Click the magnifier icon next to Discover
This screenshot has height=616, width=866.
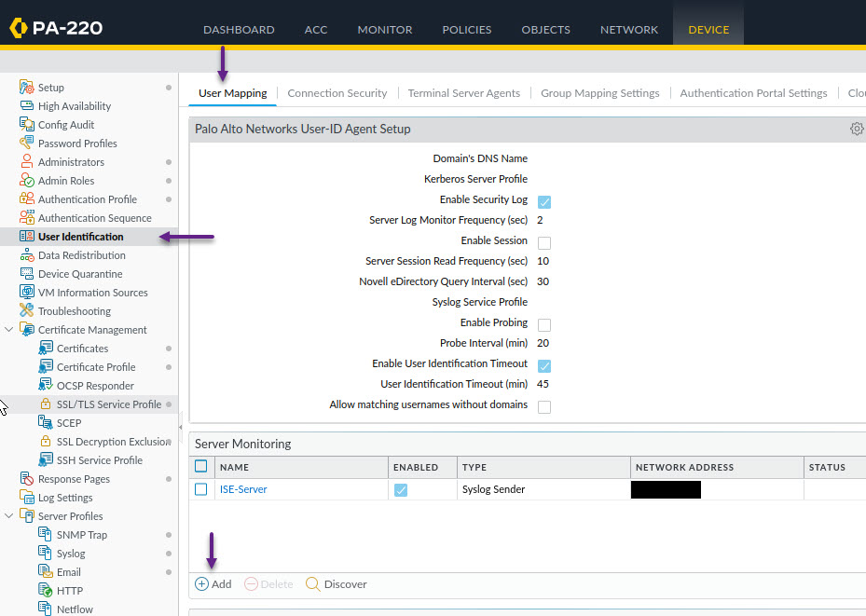click(312, 584)
